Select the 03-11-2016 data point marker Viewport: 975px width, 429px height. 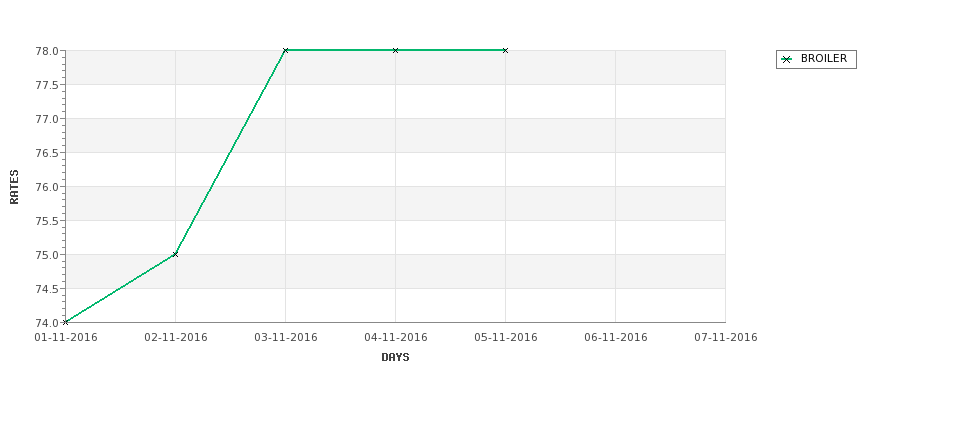(285, 50)
